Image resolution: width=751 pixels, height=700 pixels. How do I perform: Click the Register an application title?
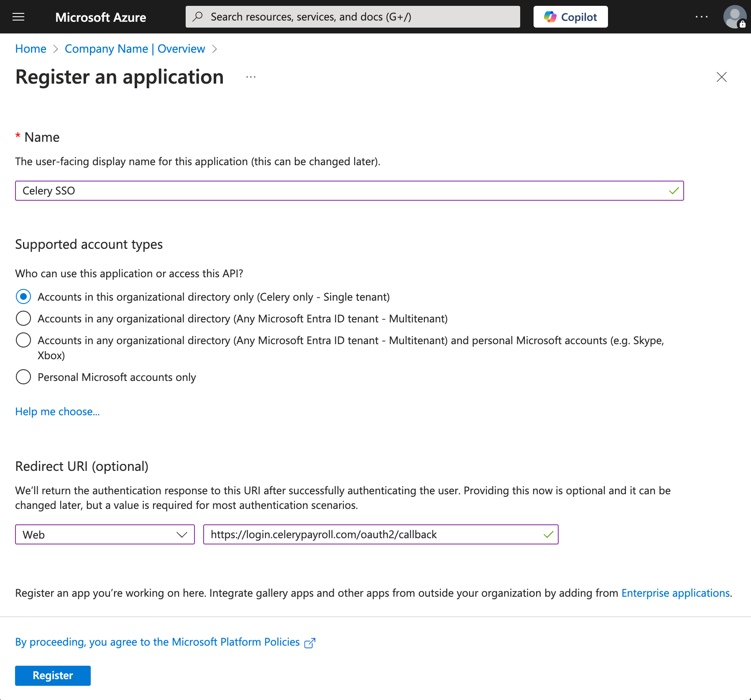[x=120, y=77]
